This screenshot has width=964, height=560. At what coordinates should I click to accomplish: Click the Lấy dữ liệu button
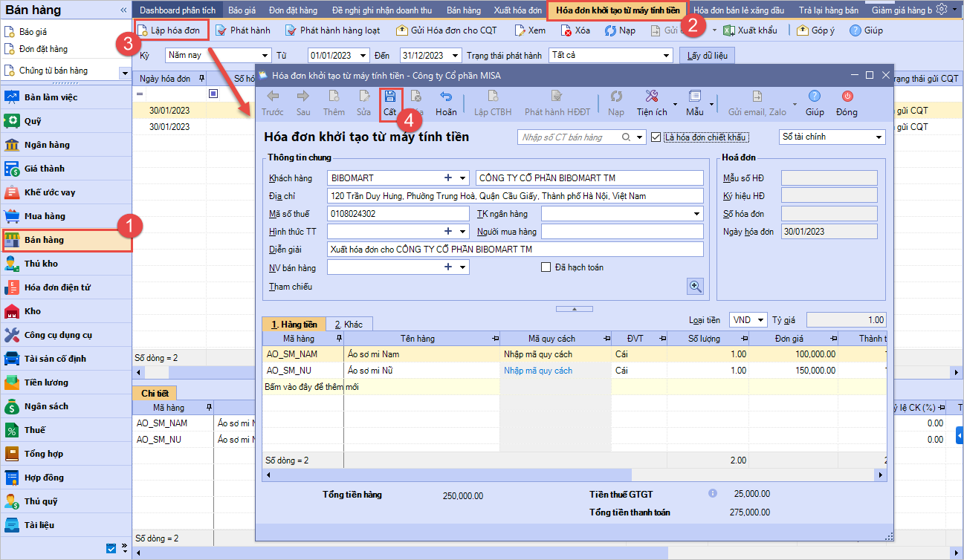pos(707,56)
